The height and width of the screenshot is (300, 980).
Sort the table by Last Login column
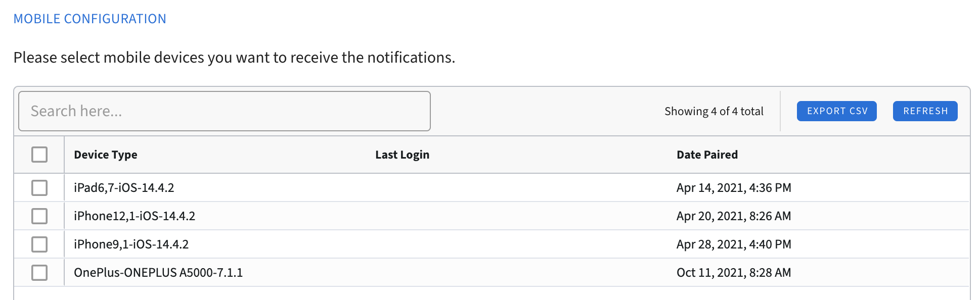click(x=402, y=155)
